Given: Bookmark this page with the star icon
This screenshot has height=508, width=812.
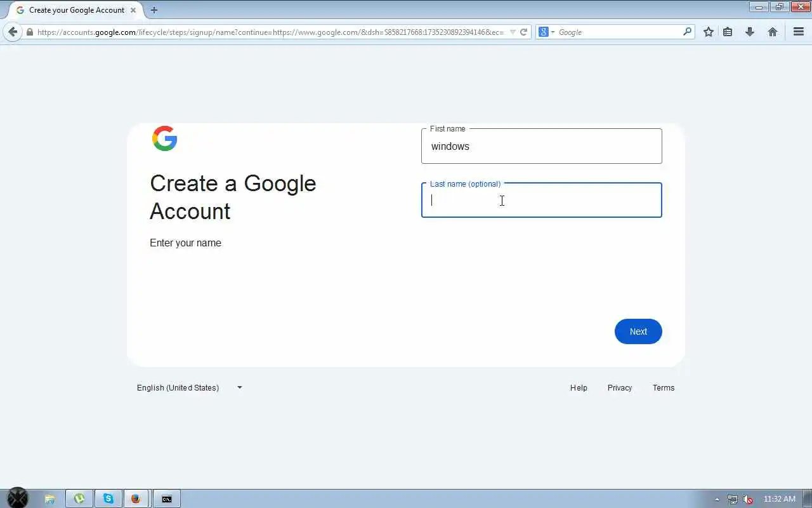Looking at the screenshot, I should (709, 32).
